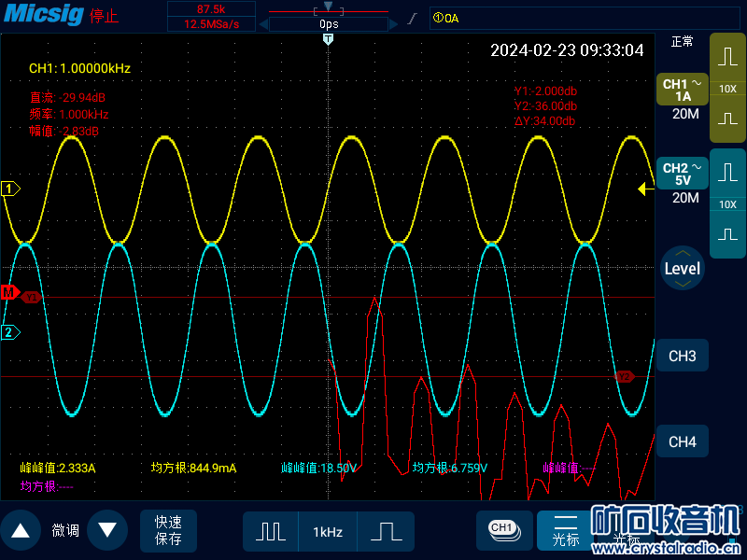Select the 均方根:844.9mA measurement
This screenshot has width=747, height=560.
[x=193, y=469]
